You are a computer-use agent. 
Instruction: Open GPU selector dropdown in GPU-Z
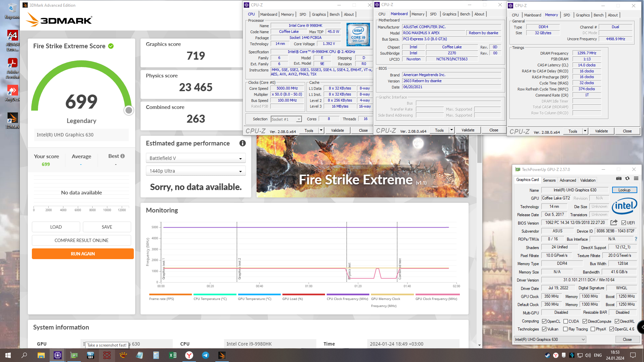(x=550, y=340)
